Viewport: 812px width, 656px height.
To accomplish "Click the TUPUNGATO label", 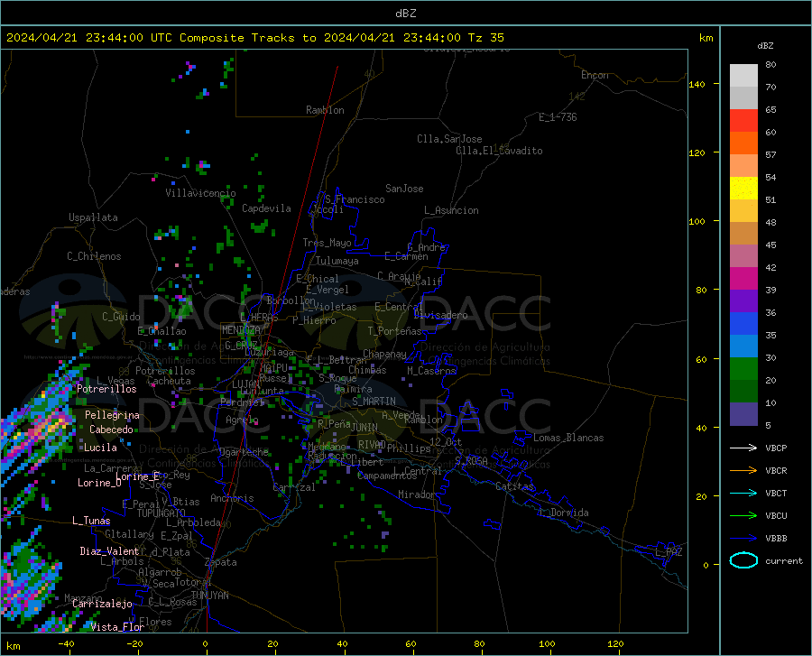I will [161, 513].
